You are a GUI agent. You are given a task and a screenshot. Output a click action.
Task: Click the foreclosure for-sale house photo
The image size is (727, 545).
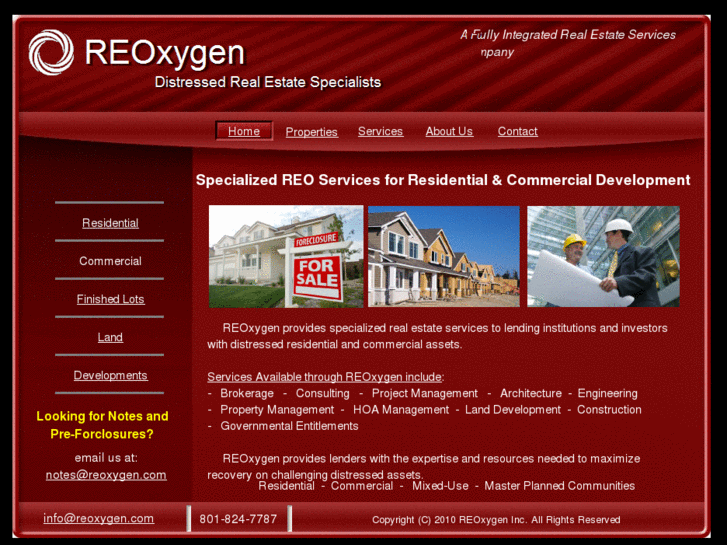tap(286, 256)
